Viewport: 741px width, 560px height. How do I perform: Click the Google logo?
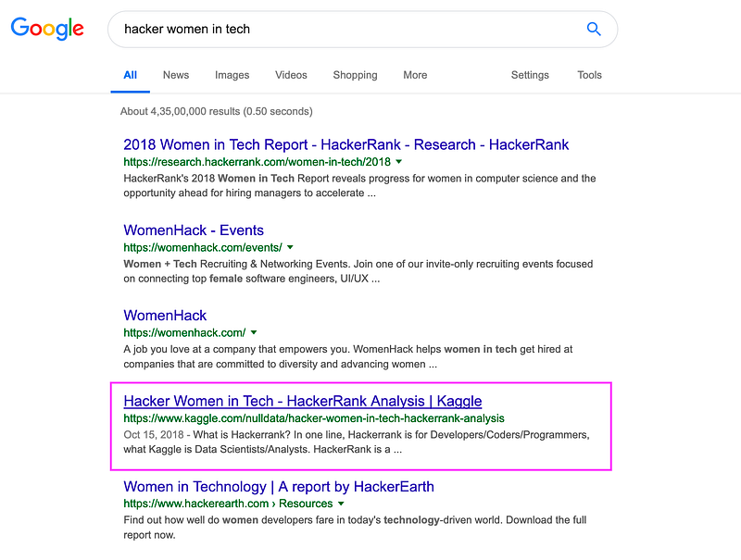[47, 29]
